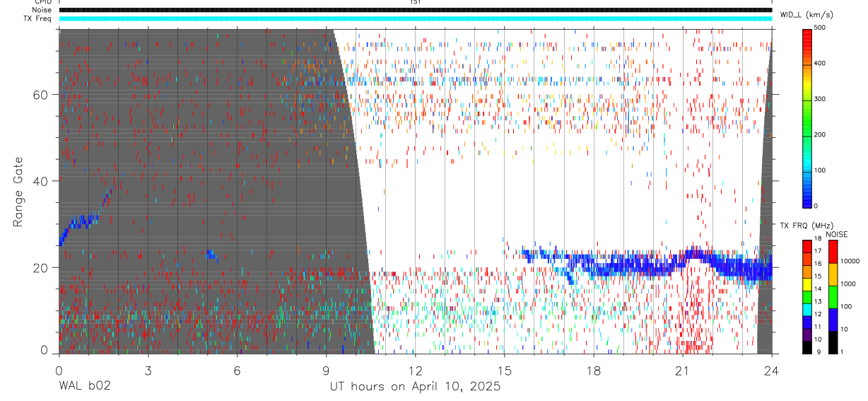Image resolution: width=868 pixels, height=401 pixels.
Task: Click the '300' label on WID colorbar
Action: [820, 99]
